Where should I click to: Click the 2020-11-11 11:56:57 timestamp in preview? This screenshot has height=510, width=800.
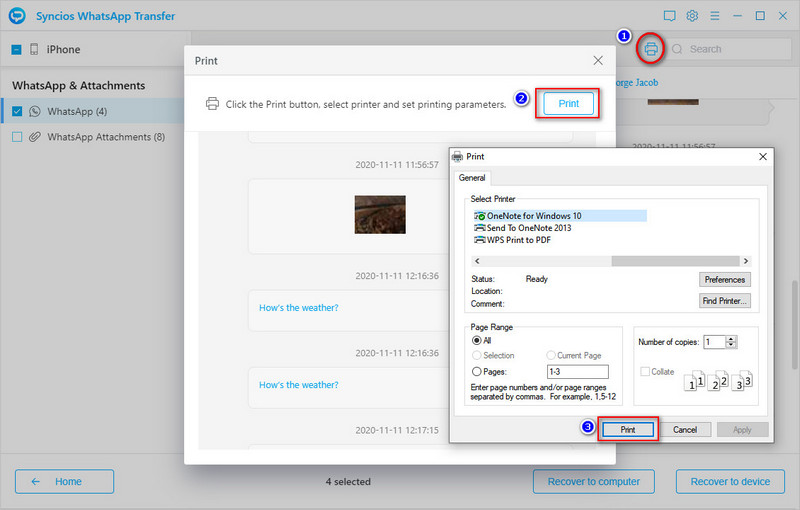pyautogui.click(x=397, y=165)
